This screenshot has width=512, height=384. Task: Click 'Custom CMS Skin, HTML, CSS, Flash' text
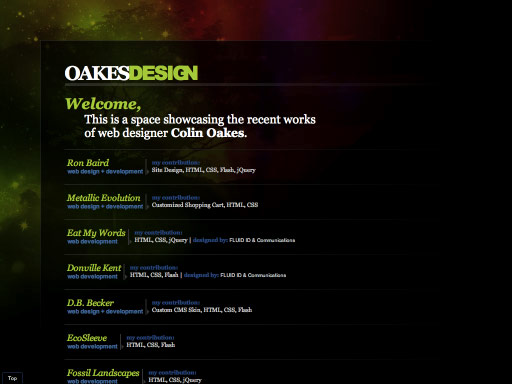(202, 310)
